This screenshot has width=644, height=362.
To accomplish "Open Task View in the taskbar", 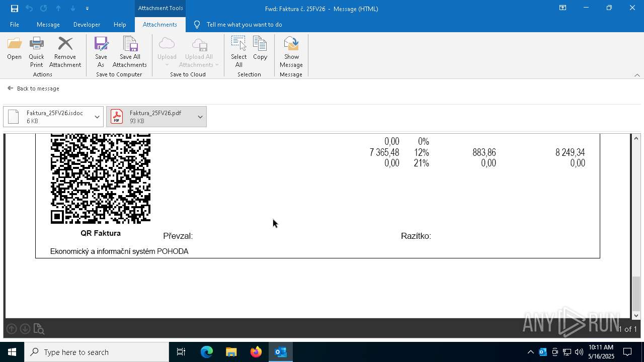I will (x=181, y=352).
